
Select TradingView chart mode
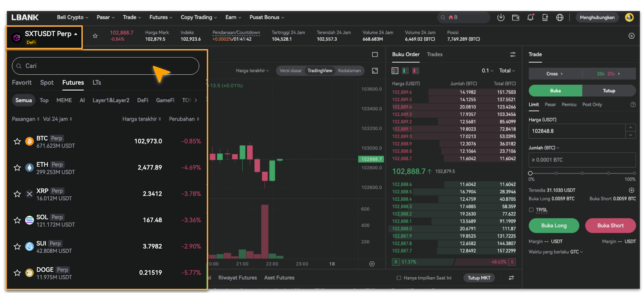click(320, 71)
